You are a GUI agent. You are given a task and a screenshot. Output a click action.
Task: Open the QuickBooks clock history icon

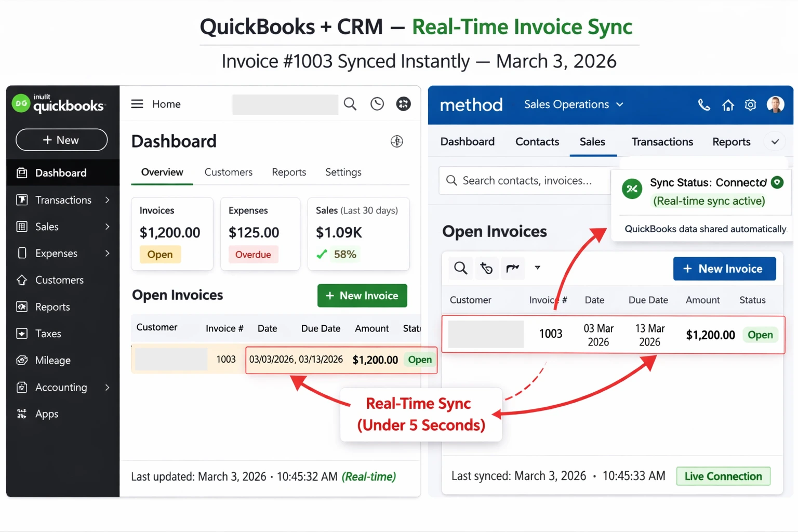pyautogui.click(x=377, y=104)
